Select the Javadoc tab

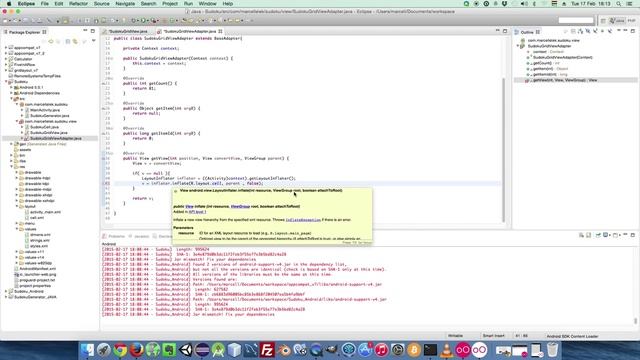142,236
